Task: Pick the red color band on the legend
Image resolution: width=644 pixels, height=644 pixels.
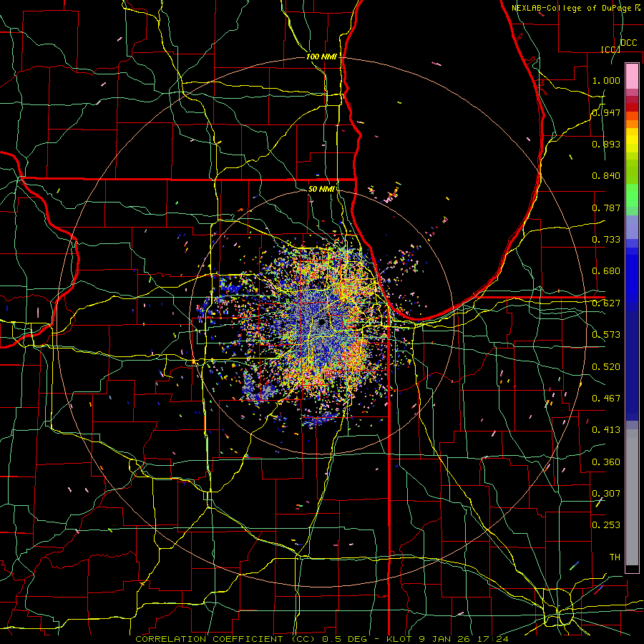Action: click(632, 107)
